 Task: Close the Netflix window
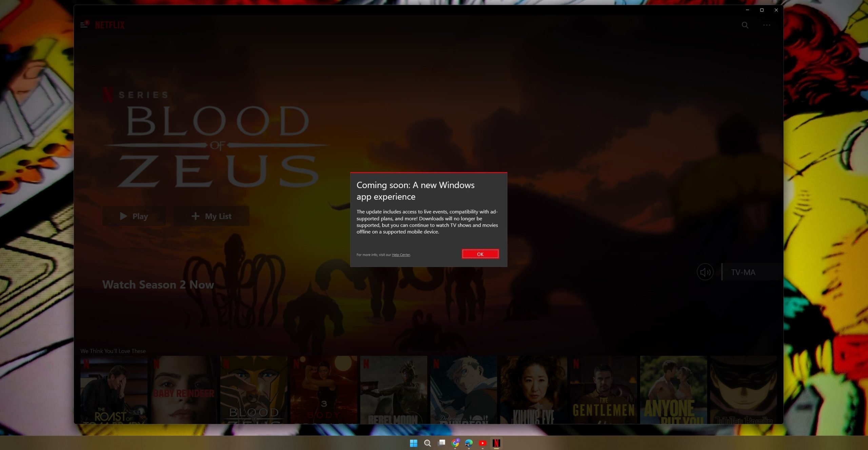[x=776, y=10]
